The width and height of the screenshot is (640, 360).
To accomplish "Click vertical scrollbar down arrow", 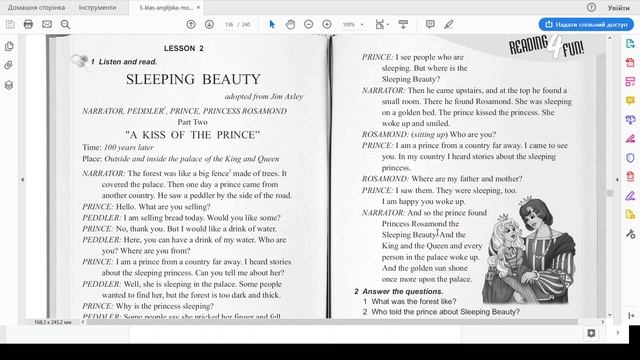I will tap(610, 315).
